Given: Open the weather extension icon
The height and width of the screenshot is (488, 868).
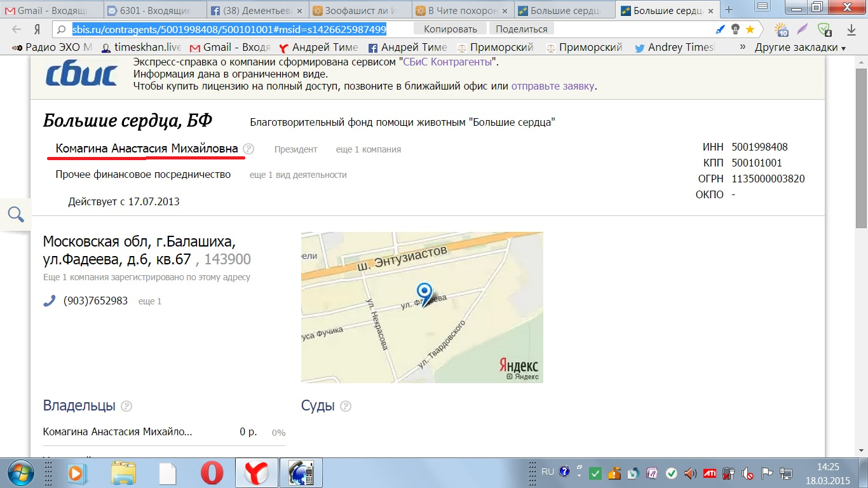Looking at the screenshot, I should [782, 29].
